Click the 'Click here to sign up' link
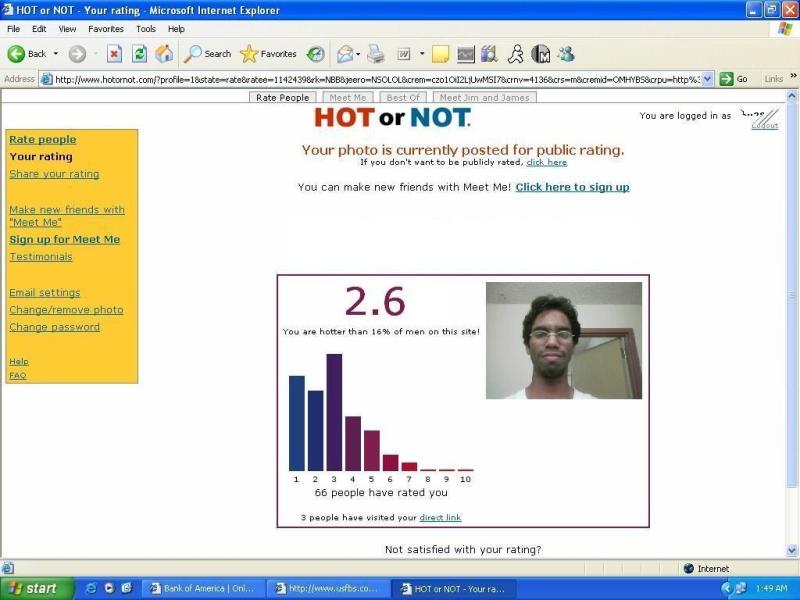This screenshot has width=800, height=600. click(572, 187)
